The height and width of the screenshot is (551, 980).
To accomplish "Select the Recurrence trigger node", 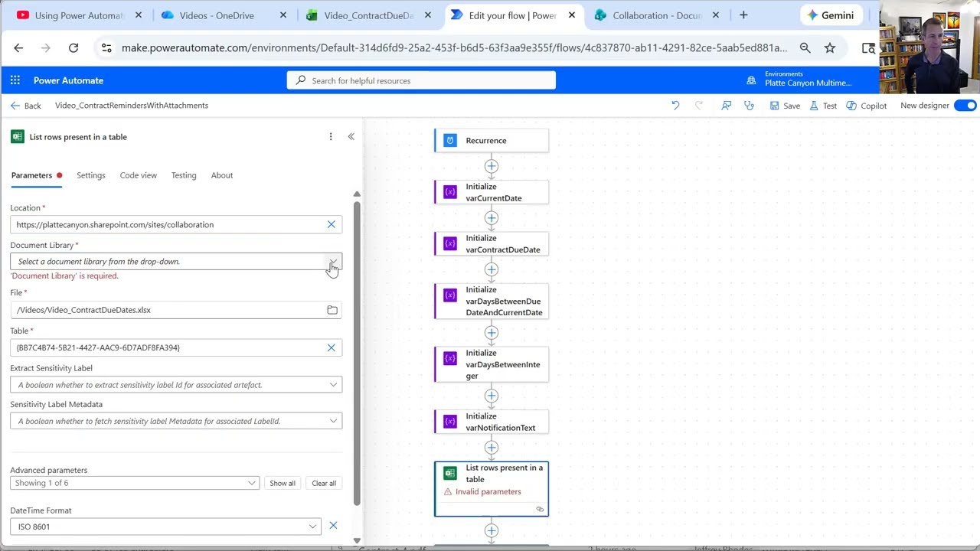I will pyautogui.click(x=492, y=141).
